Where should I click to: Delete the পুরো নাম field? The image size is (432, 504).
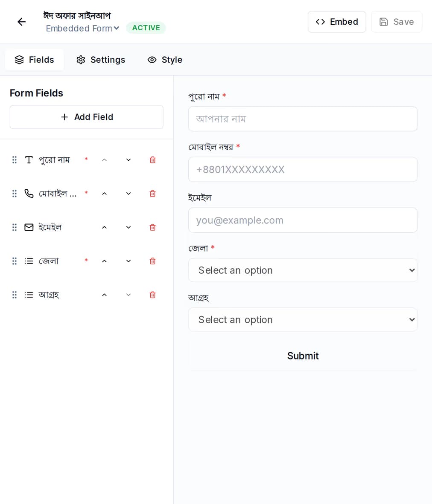152,160
